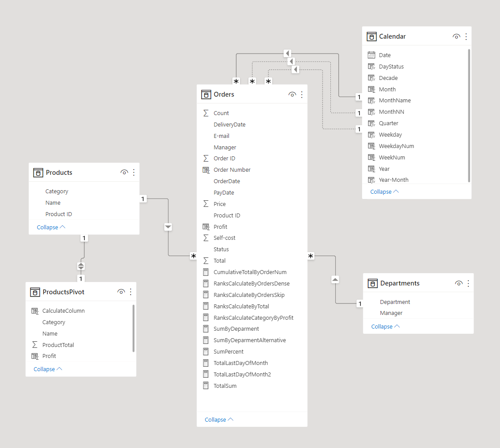Collapse the ProductsPivot table card
500x448 pixels.
point(47,369)
